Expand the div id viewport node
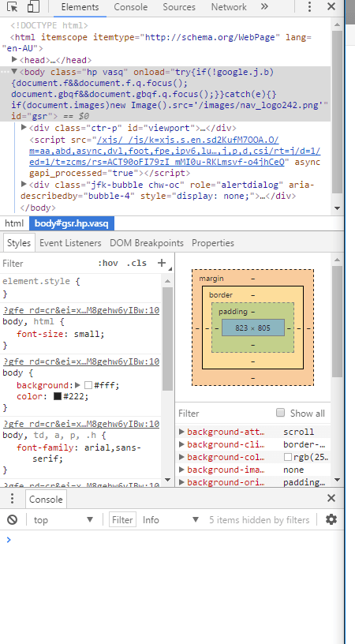Viewport: 355px width, 644px height. 24,127
